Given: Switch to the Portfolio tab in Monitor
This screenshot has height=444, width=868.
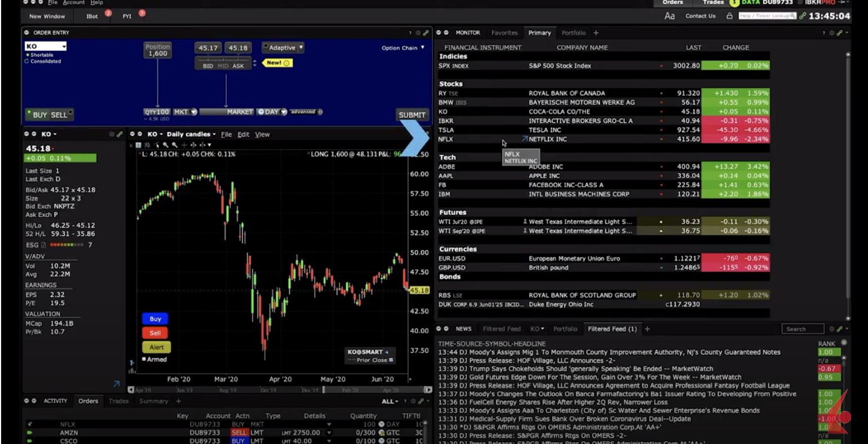Looking at the screenshot, I should pyautogui.click(x=573, y=33).
